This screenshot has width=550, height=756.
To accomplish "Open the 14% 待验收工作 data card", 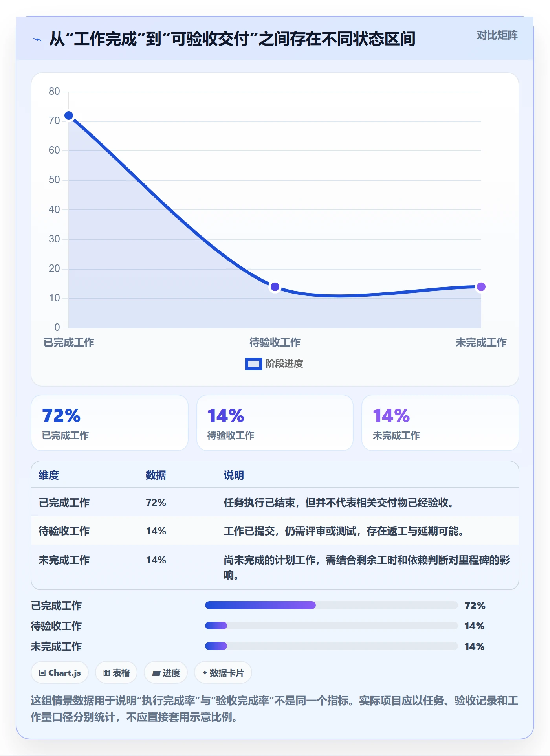I will 275,423.
